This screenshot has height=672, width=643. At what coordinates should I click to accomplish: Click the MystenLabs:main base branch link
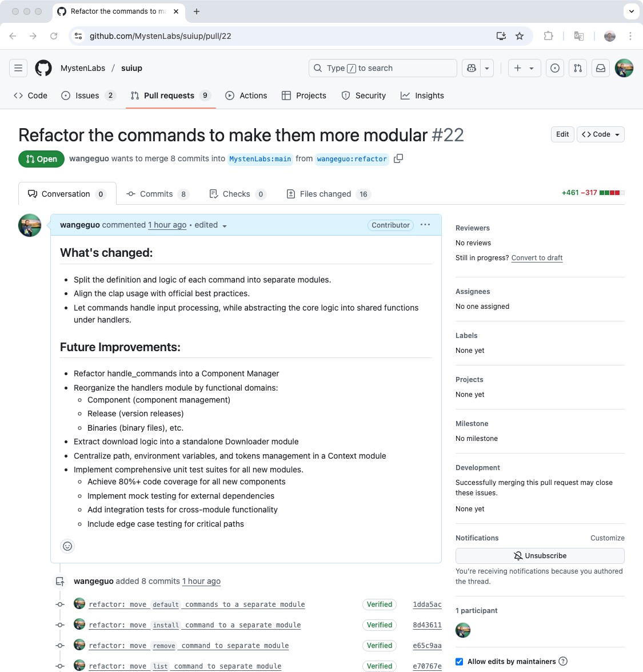coord(260,159)
